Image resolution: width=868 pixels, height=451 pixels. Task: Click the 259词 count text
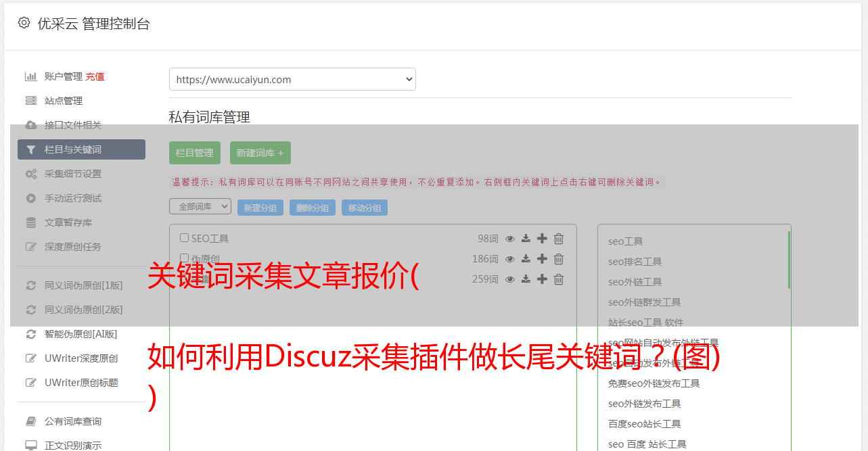pos(485,279)
